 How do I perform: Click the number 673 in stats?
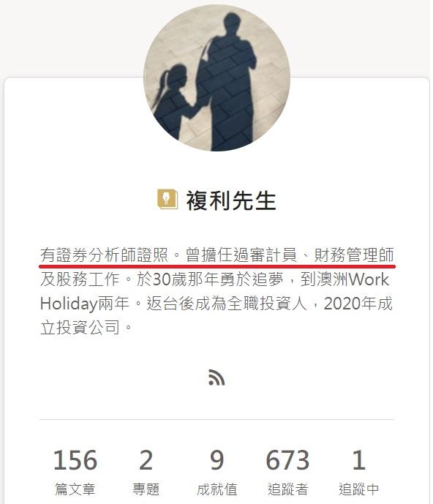287,460
